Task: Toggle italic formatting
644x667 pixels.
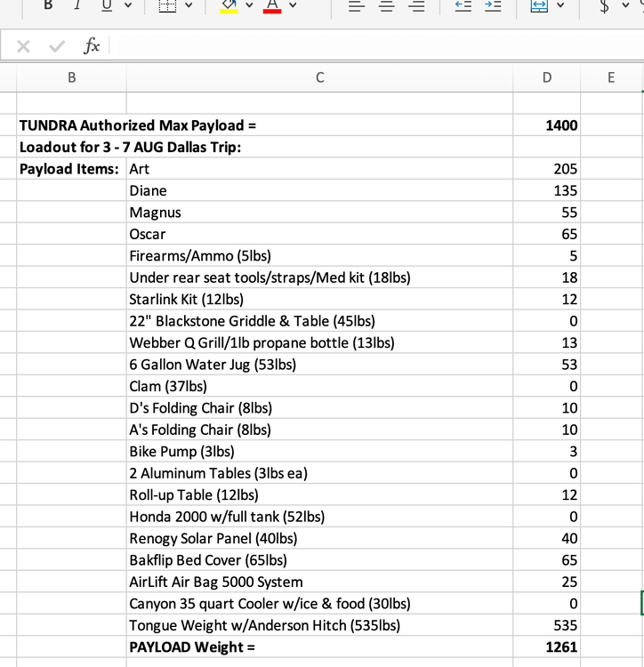Action: tap(76, 5)
